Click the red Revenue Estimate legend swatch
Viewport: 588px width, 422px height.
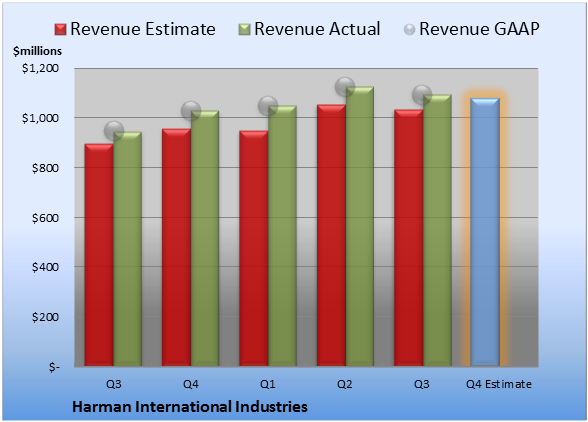pyautogui.click(x=60, y=30)
